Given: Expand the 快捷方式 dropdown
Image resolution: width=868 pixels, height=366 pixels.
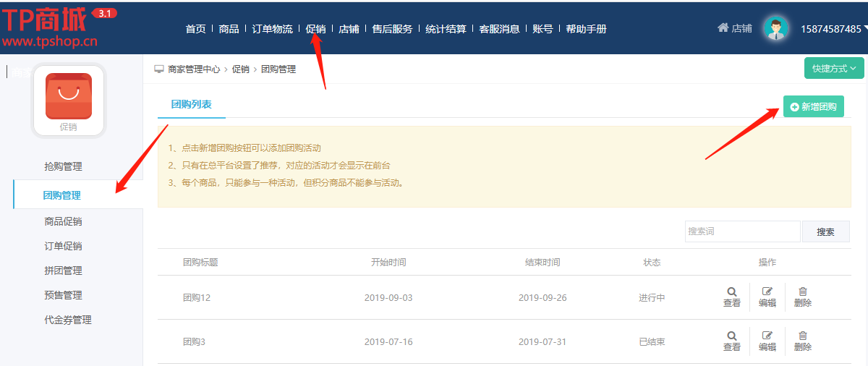Looking at the screenshot, I should (833, 68).
